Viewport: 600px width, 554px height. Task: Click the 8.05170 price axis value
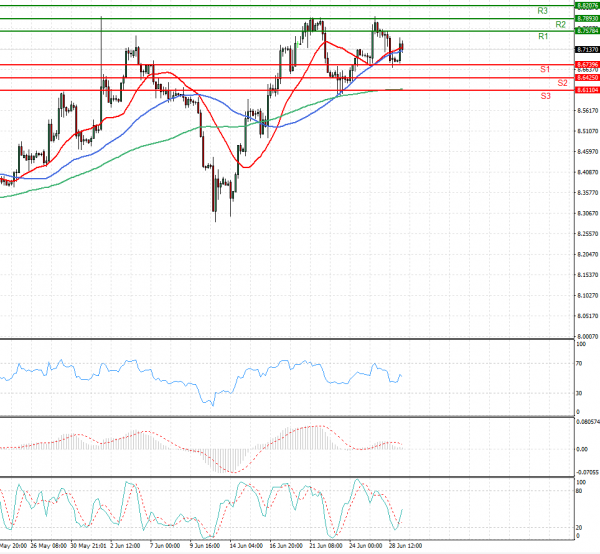pyautogui.click(x=587, y=316)
